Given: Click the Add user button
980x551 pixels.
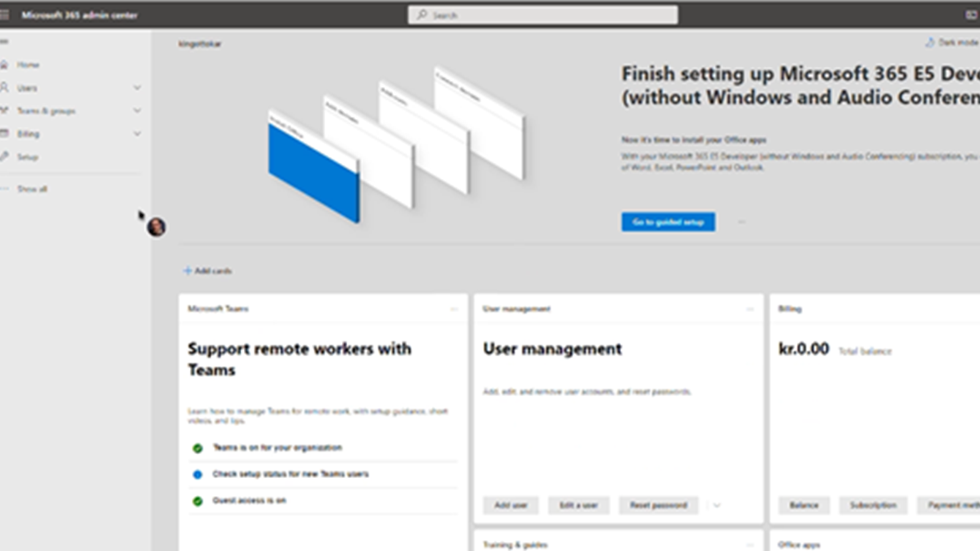Looking at the screenshot, I should [511, 505].
